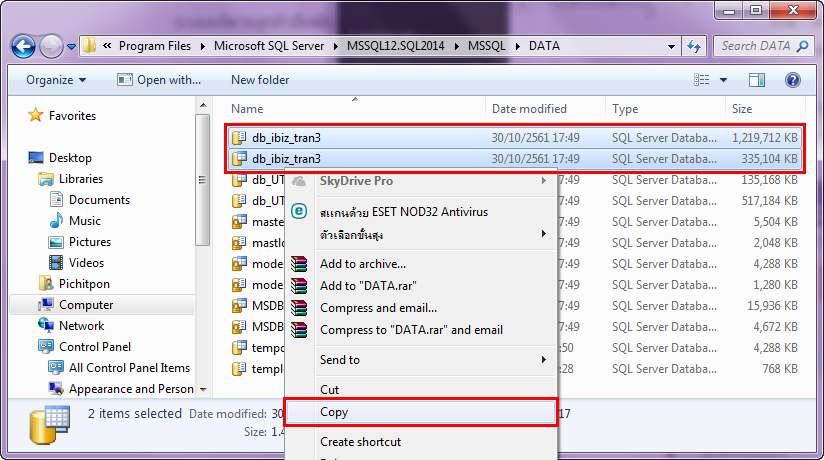Choose Compress and email... entry
Image resolution: width=824 pixels, height=460 pixels.
[420, 308]
